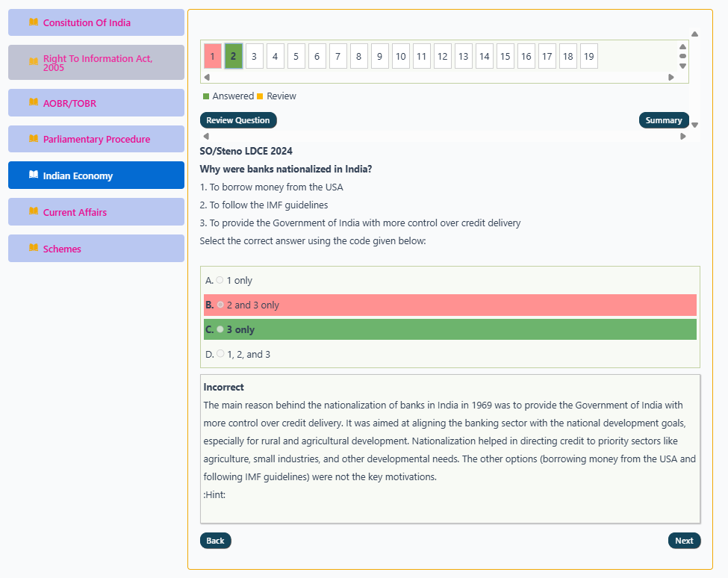Click the Next button
Screen dimensions: 728x578
click(x=685, y=541)
